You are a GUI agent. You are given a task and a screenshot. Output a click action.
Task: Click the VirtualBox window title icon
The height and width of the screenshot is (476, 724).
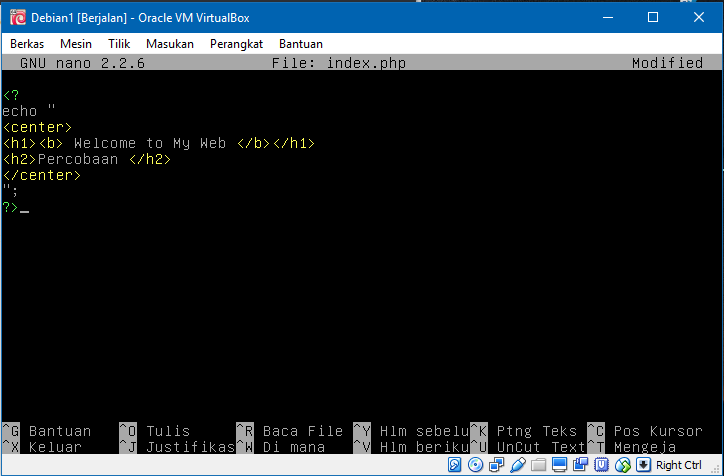click(x=18, y=18)
